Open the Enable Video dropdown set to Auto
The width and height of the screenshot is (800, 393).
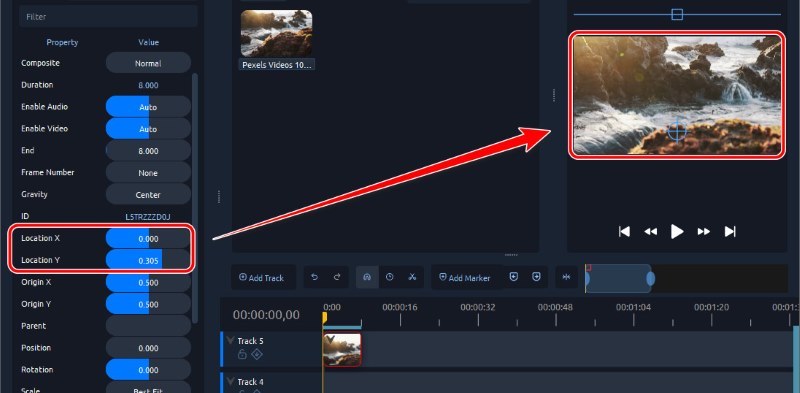(x=148, y=129)
